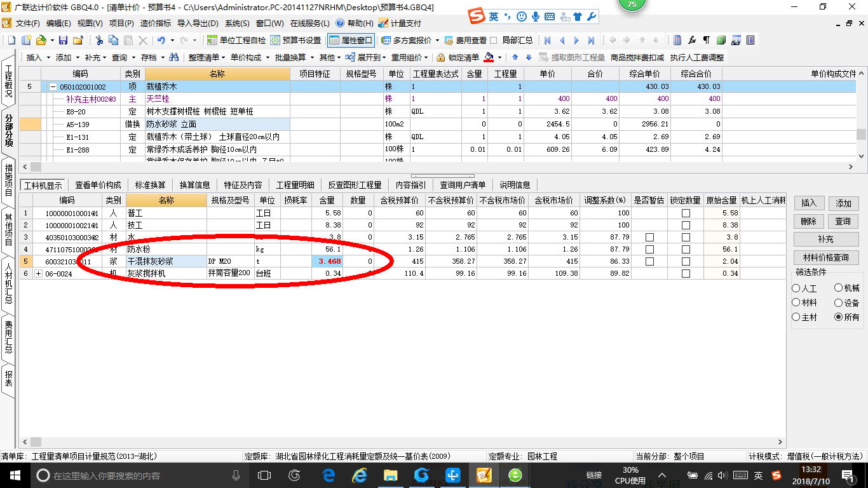Viewport: 868px width, 488px height.
Task: Click the 插入 button on right panel
Action: (809, 203)
